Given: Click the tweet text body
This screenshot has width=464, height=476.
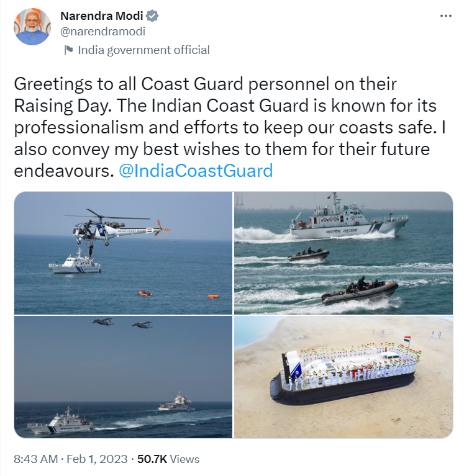Looking at the screenshot, I should coord(229,127).
